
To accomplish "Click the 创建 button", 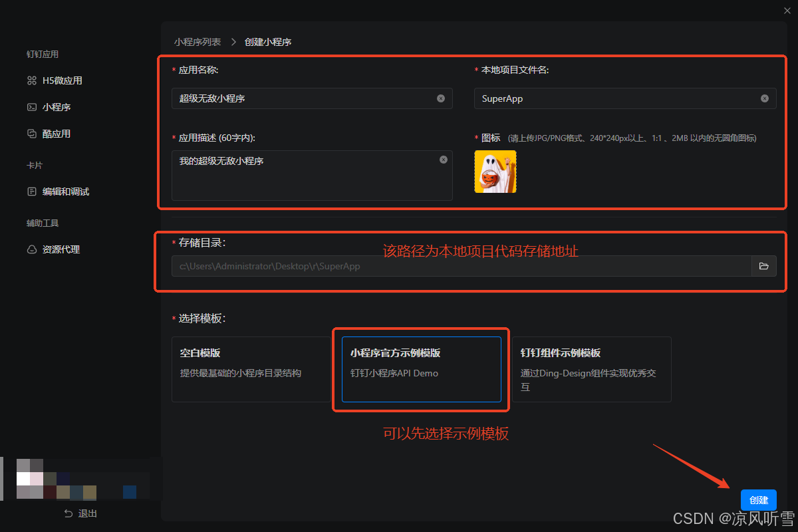I will 759,500.
